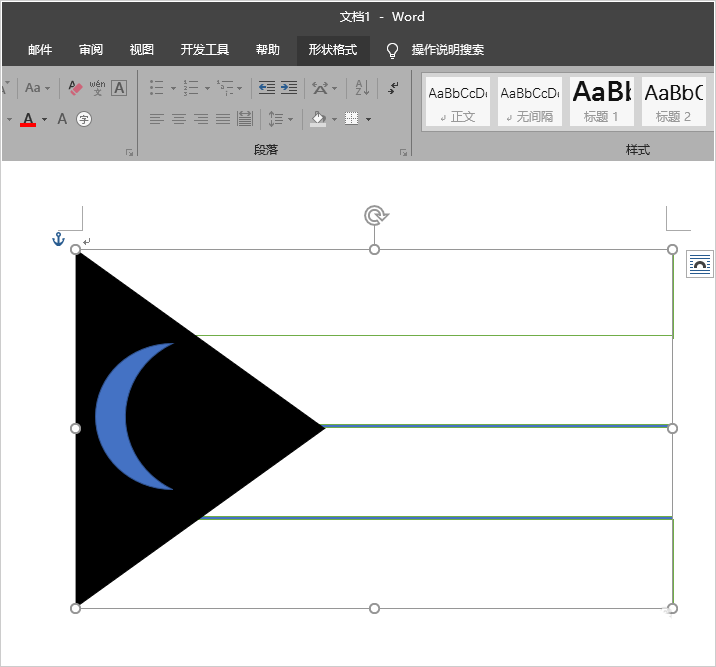Click the Clear Formatting eraser icon
The image size is (716, 667).
[x=76, y=88]
